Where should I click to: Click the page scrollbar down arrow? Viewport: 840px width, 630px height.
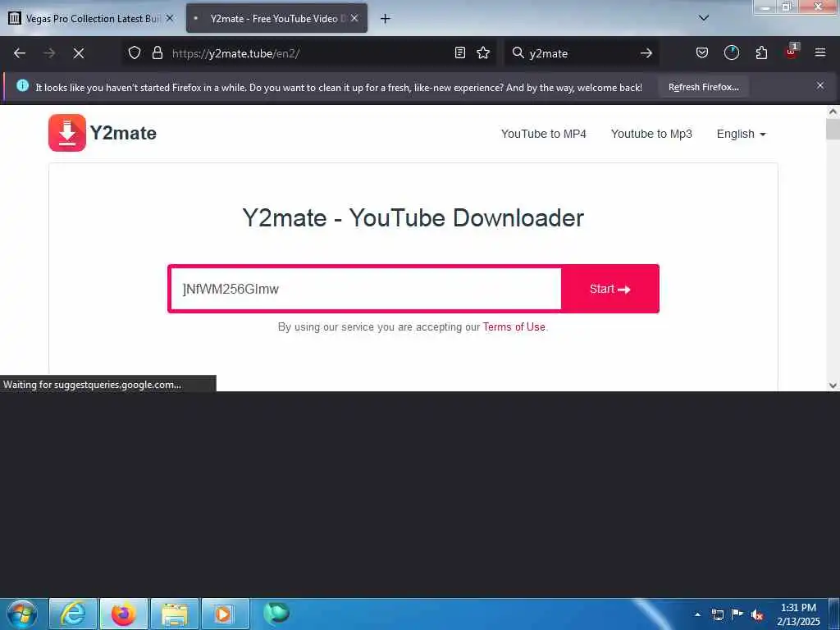[833, 385]
